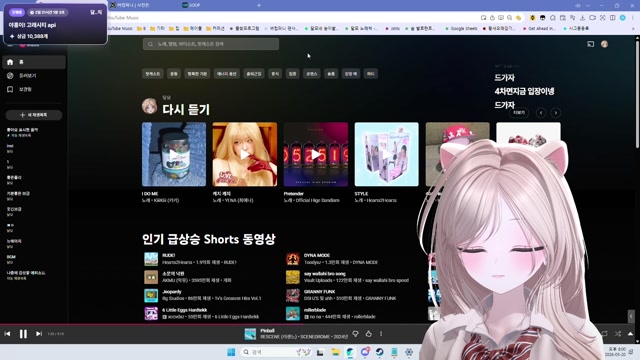Open more options for Pinball in player
The width and height of the screenshot is (640, 360).
(x=381, y=334)
